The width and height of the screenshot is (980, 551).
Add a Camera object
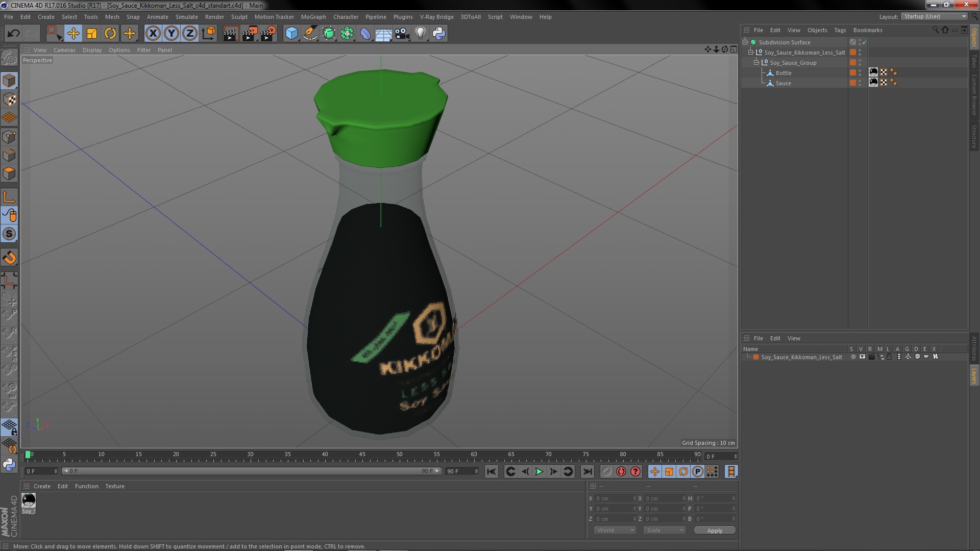point(402,34)
